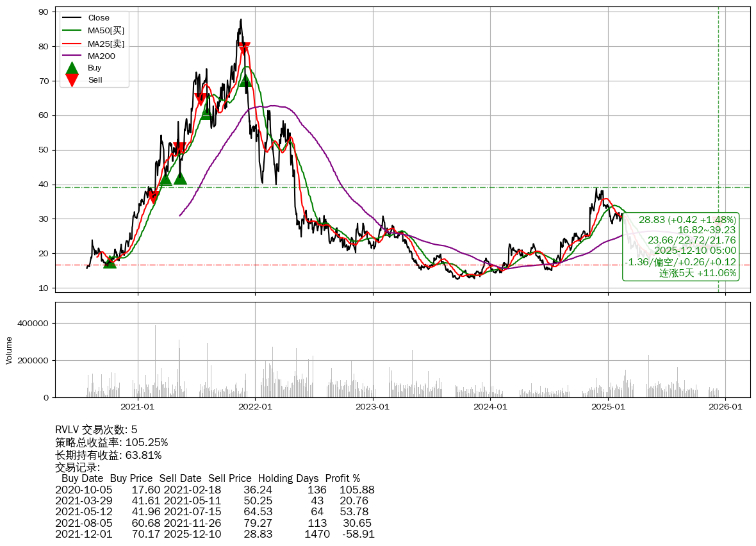
Task: Select the Buy marker near price 70
Action: click(x=245, y=81)
